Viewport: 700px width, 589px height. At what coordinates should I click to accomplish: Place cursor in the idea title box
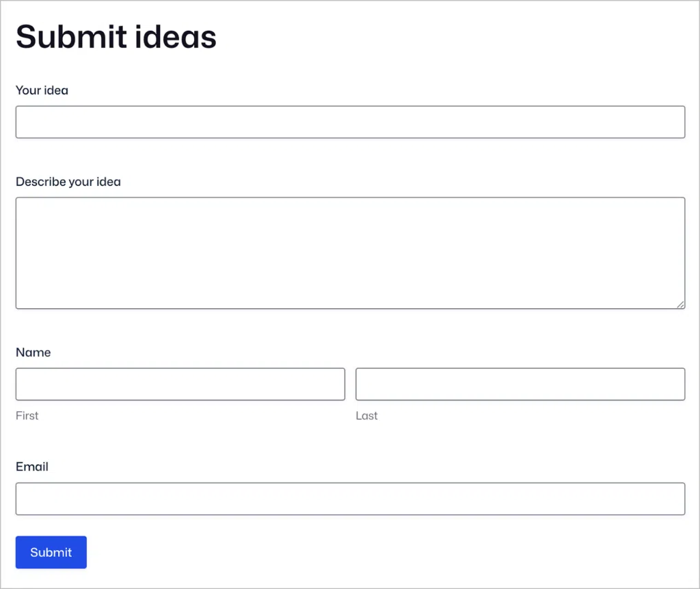[350, 122]
